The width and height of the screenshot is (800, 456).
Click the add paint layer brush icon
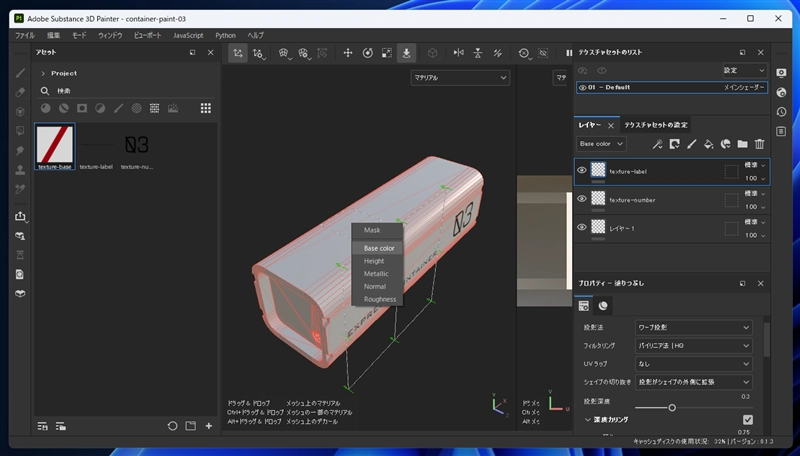(691, 144)
